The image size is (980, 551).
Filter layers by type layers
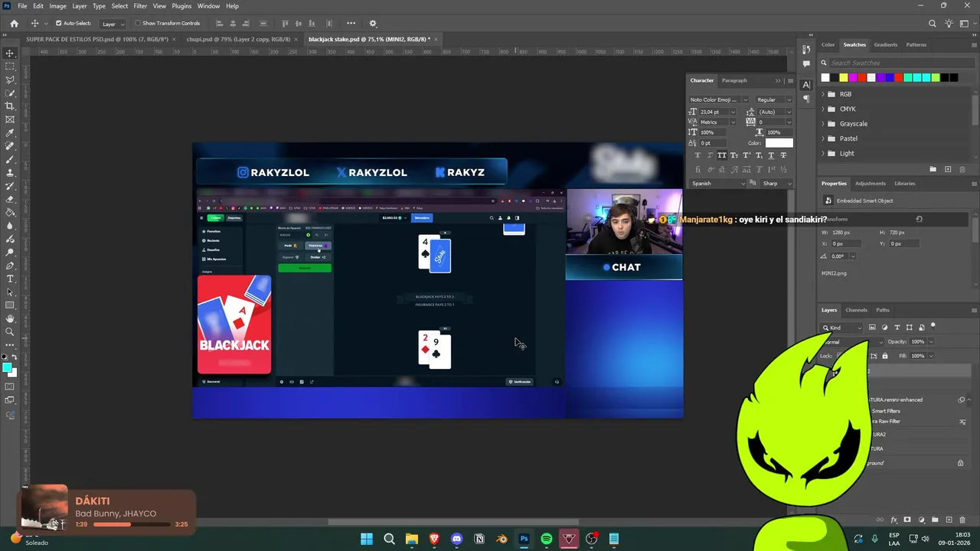[897, 328]
